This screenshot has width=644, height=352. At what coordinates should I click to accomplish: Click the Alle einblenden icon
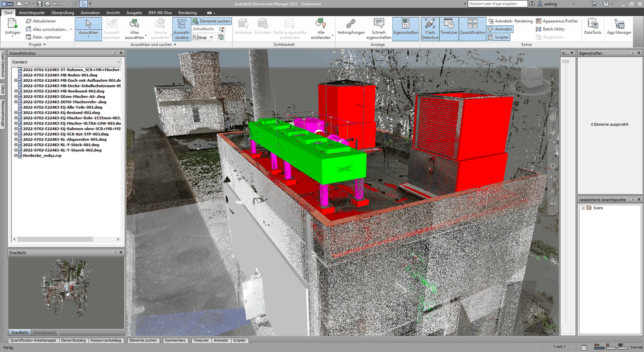point(321,24)
